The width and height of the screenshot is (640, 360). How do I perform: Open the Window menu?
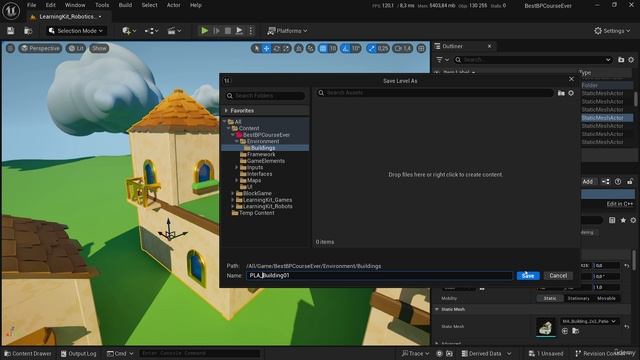[x=75, y=5]
